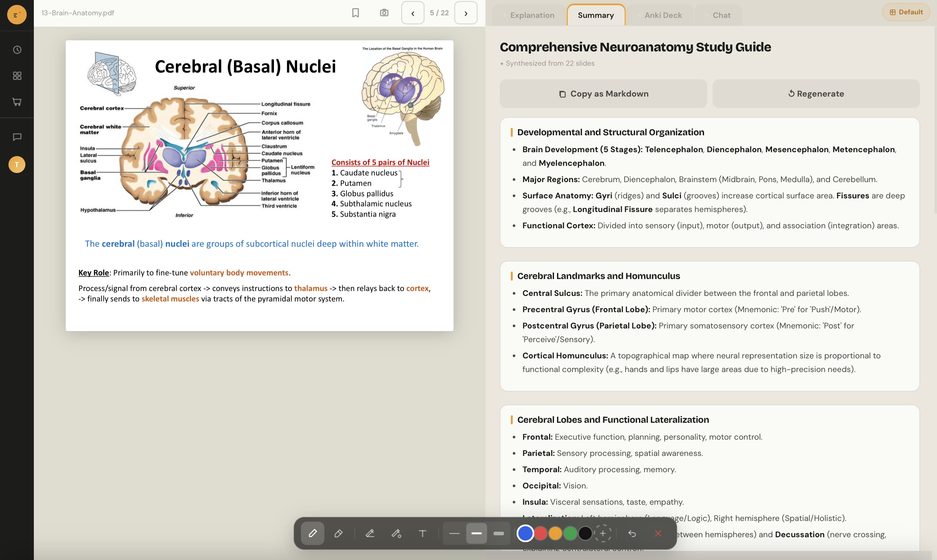
Task: Switch to the Chat tab
Action: click(x=718, y=15)
